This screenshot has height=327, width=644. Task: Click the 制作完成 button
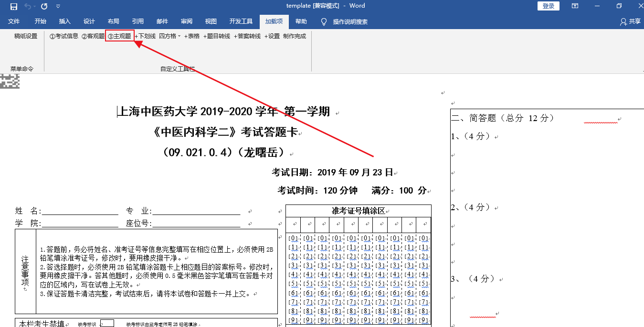pyautogui.click(x=295, y=36)
